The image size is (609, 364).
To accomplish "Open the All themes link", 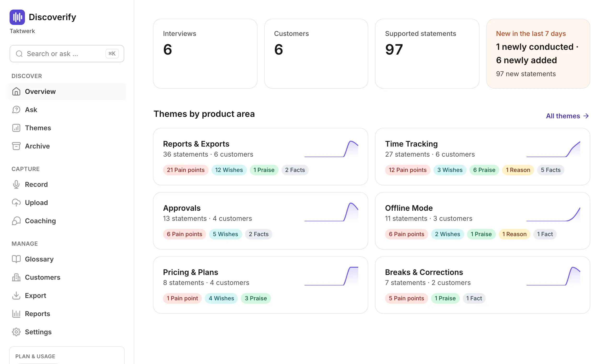I will click(x=567, y=116).
